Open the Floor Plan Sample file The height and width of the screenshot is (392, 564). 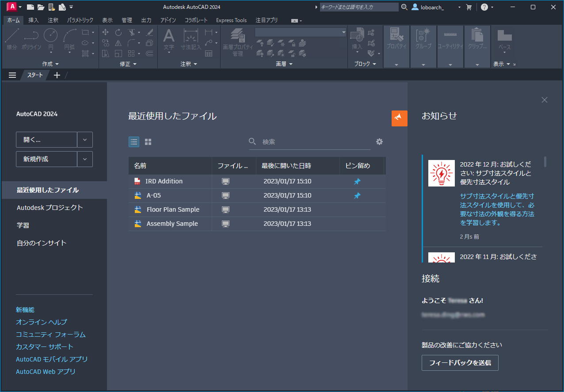(x=173, y=209)
